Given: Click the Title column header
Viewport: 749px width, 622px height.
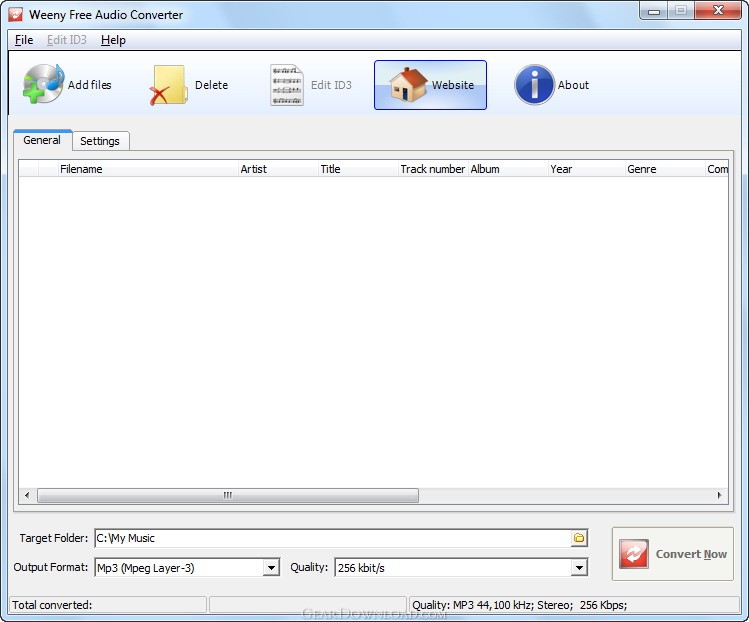Looking at the screenshot, I should pos(358,169).
